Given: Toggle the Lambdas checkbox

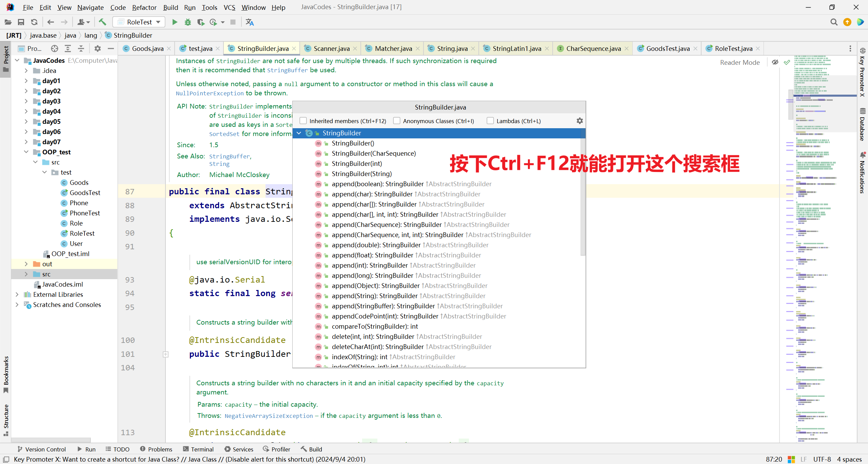Looking at the screenshot, I should (490, 121).
